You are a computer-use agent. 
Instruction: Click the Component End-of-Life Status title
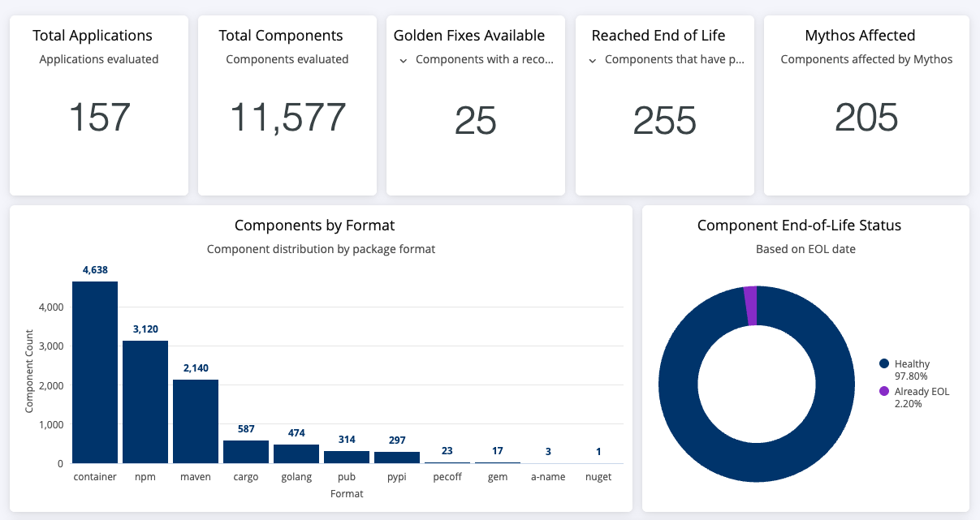point(799,226)
